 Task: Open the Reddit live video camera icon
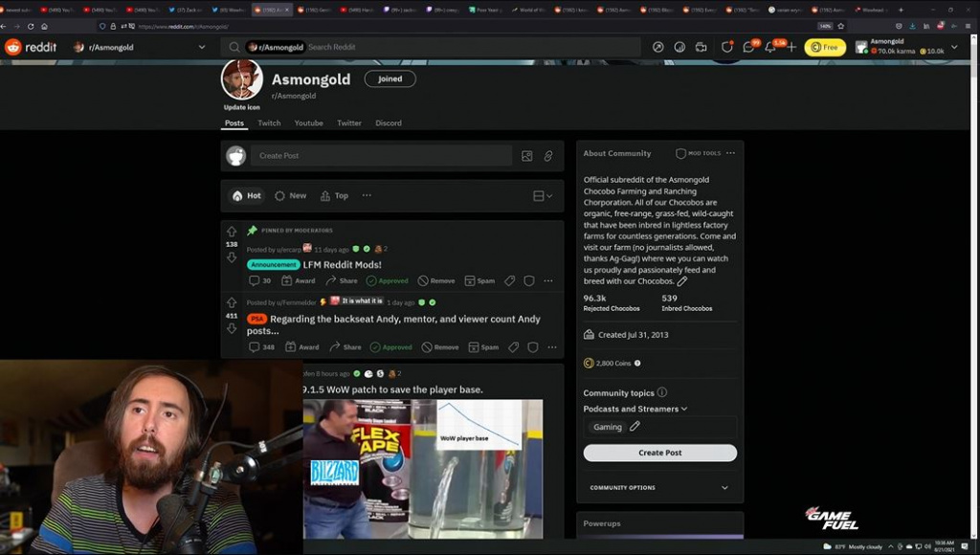tap(701, 47)
